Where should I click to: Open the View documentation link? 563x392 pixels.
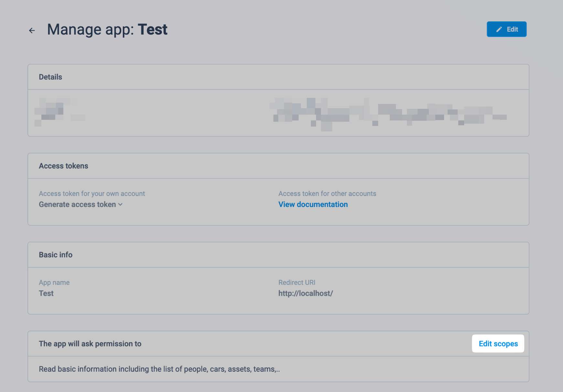tap(313, 204)
